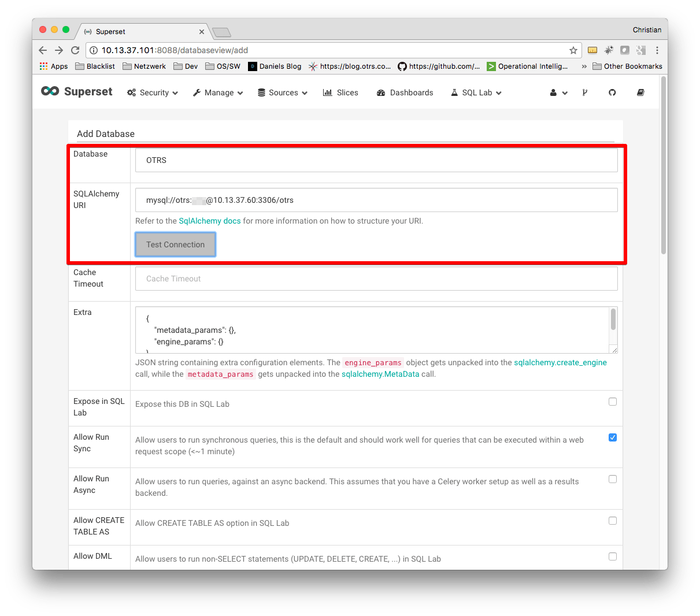Enable Allow CREATE TABLE AS checkbox
This screenshot has height=616, width=700.
613,521
